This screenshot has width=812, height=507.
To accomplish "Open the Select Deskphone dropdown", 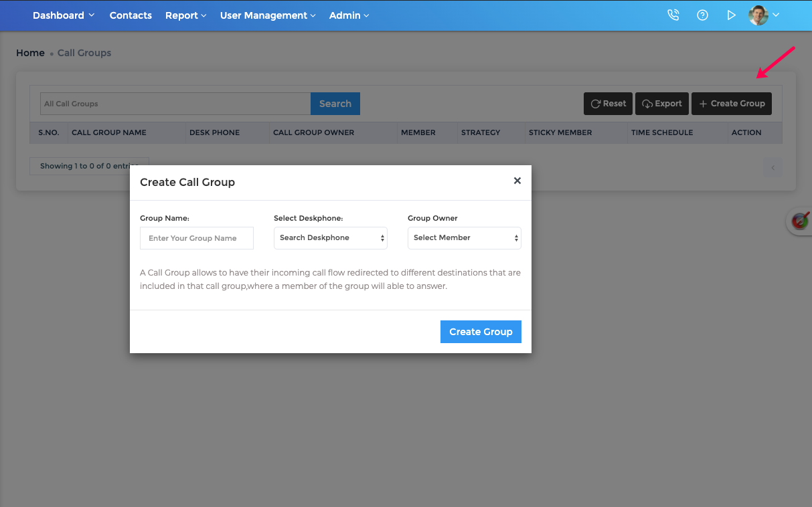I will pyautogui.click(x=330, y=237).
